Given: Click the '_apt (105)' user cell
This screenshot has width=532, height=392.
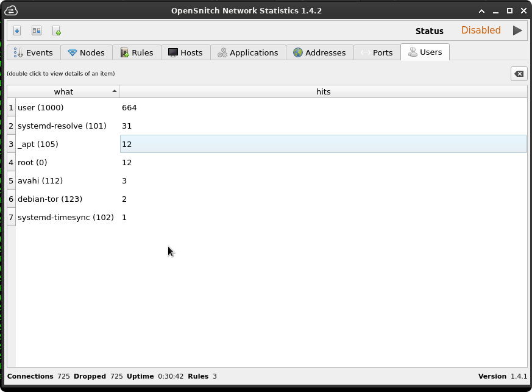Looking at the screenshot, I should (x=68, y=144).
